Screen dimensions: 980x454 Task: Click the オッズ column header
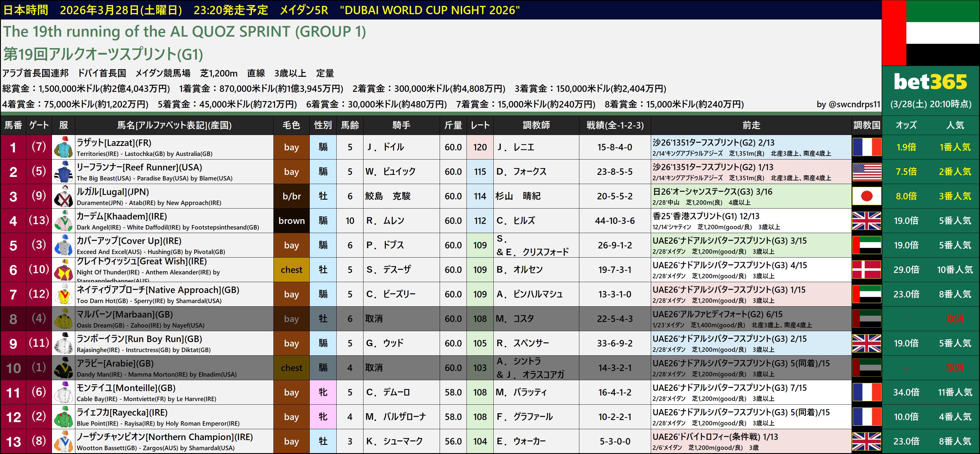pyautogui.click(x=906, y=125)
